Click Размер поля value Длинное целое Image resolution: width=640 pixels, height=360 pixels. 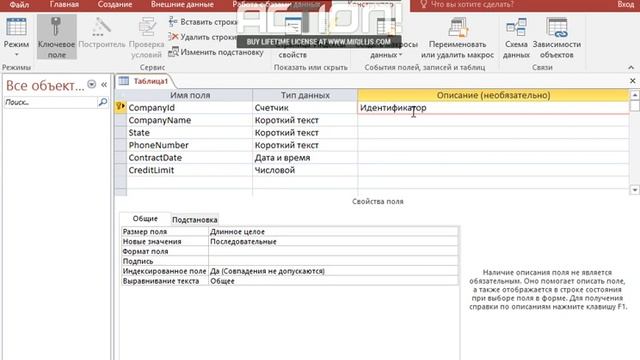tap(333, 231)
